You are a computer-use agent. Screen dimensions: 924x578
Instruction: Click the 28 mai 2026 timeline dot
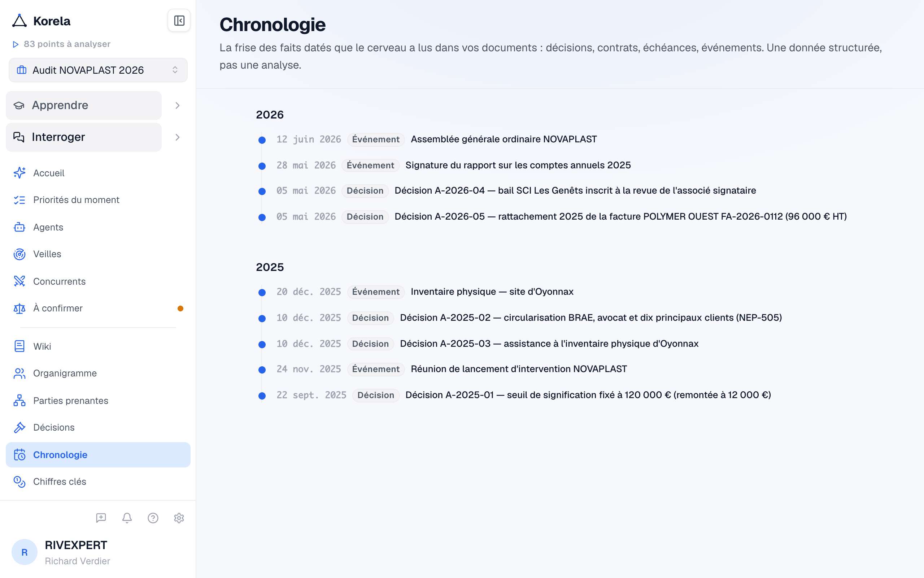(x=262, y=166)
